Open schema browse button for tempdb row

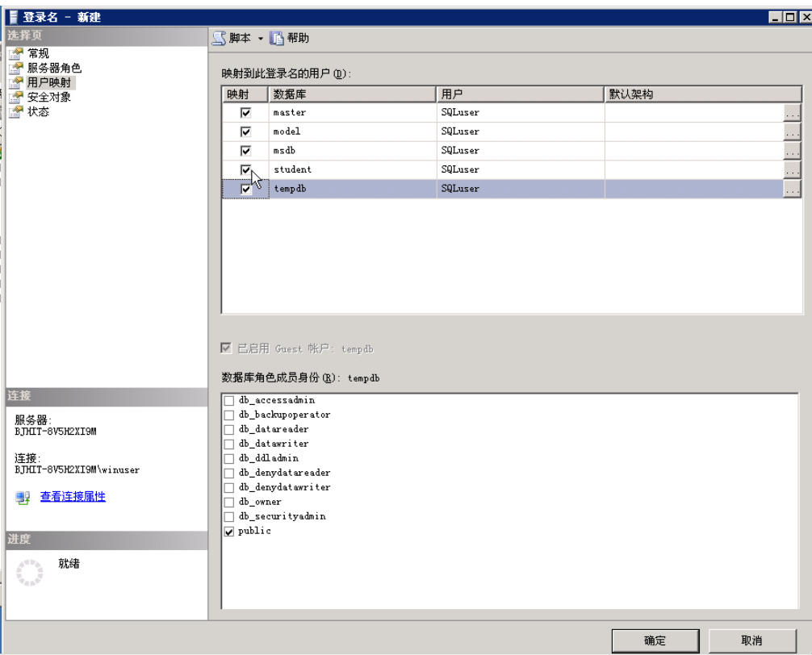792,189
